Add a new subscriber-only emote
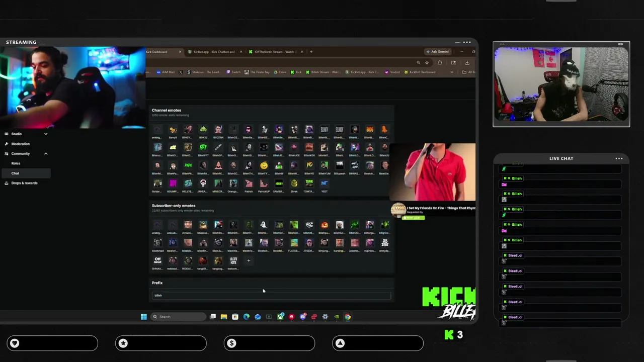This screenshot has width=644, height=362. coord(248,261)
